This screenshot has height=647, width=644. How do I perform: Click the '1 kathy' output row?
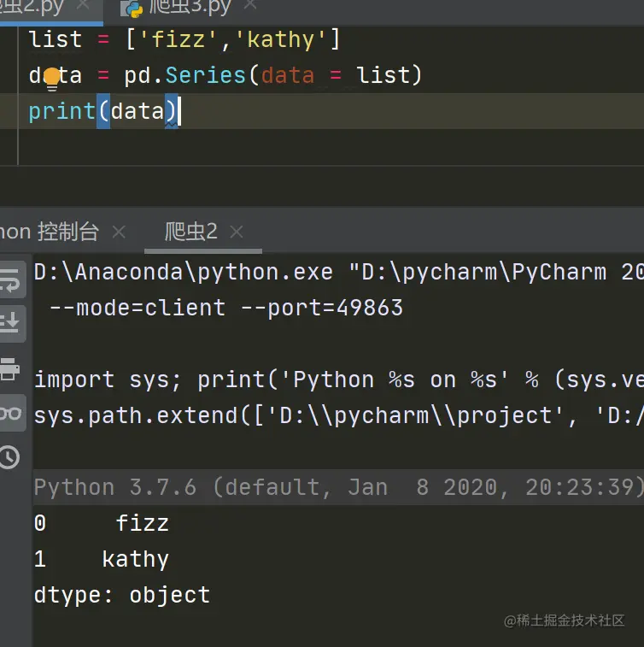tap(102, 560)
